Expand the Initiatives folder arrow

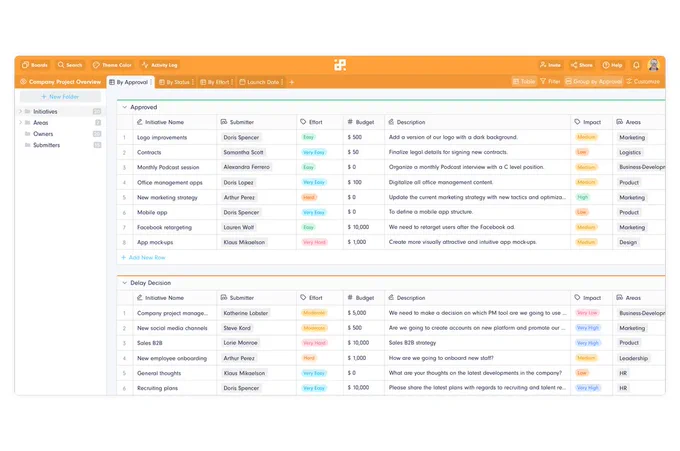click(20, 111)
